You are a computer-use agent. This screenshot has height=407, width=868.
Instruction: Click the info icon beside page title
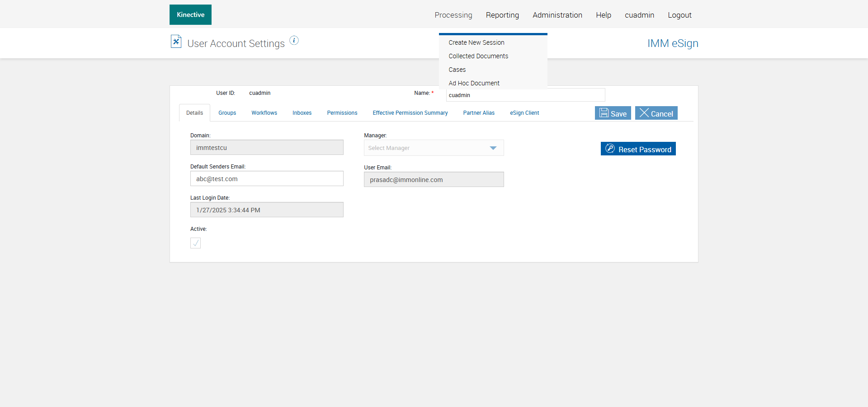click(x=294, y=40)
